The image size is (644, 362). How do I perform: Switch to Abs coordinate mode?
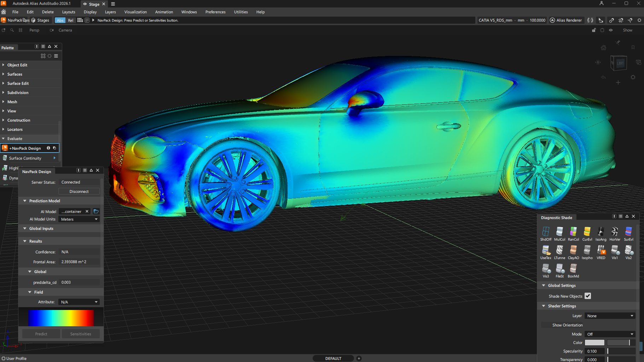click(x=60, y=21)
